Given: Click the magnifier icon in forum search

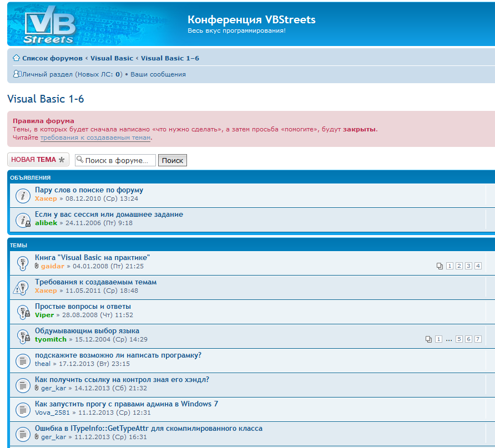Looking at the screenshot, I should (80, 160).
